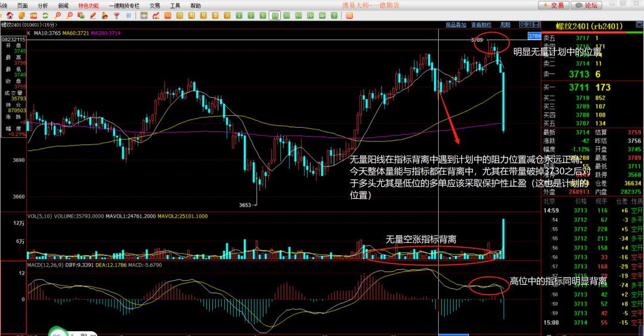Viewport: 644px width, 336px height.
Task: Click the MACD(12,26,9) indicator label
Action: 45,265
